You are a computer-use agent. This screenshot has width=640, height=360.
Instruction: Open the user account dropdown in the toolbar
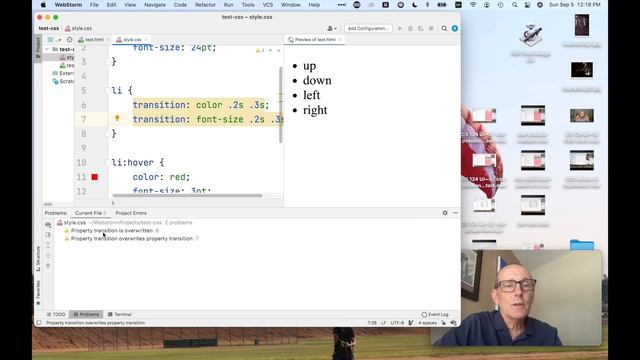pyautogui.click(x=332, y=28)
